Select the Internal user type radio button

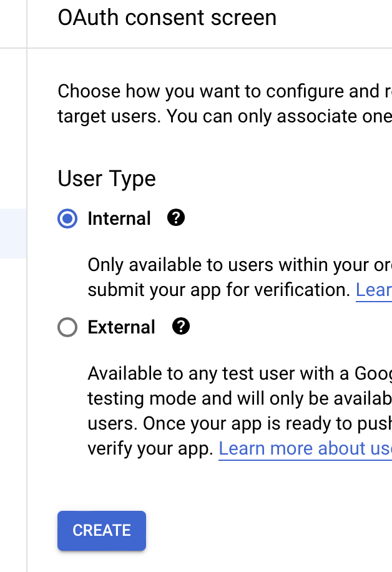[67, 219]
